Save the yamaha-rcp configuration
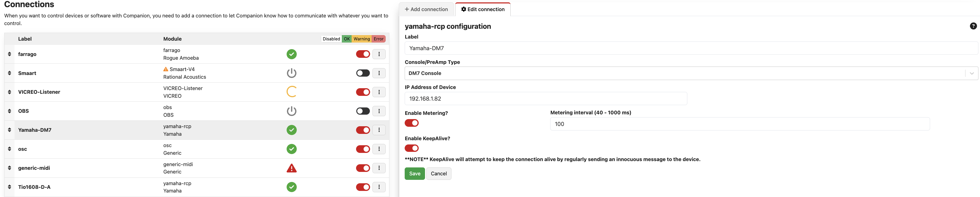The height and width of the screenshot is (197, 980). click(x=414, y=174)
